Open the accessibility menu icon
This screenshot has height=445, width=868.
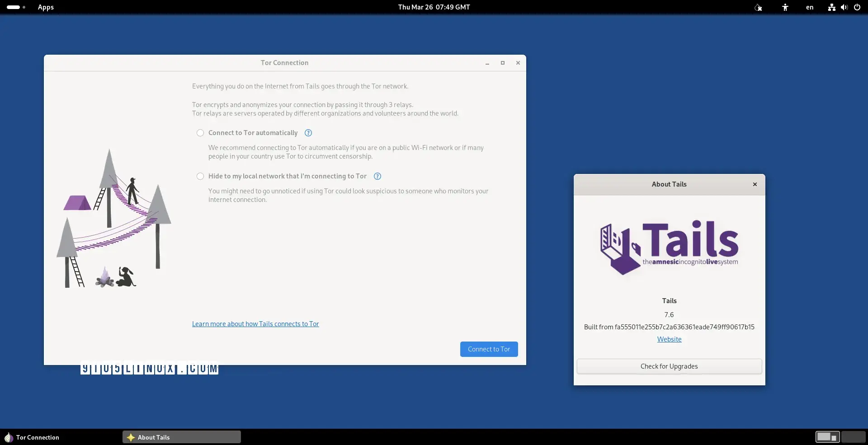coord(785,7)
